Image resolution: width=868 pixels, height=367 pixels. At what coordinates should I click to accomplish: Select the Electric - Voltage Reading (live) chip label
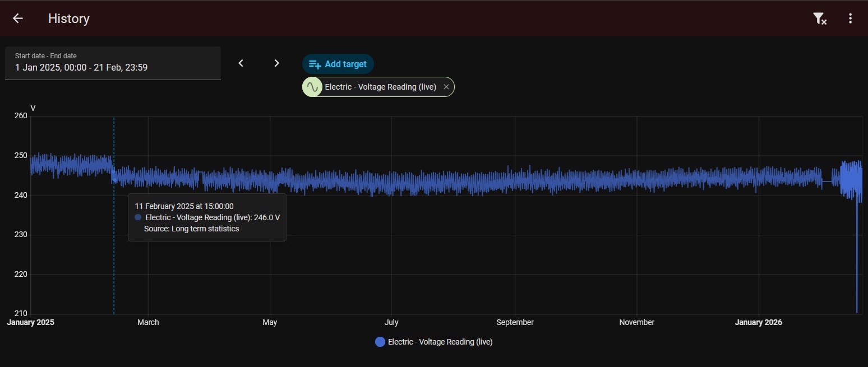tap(380, 87)
